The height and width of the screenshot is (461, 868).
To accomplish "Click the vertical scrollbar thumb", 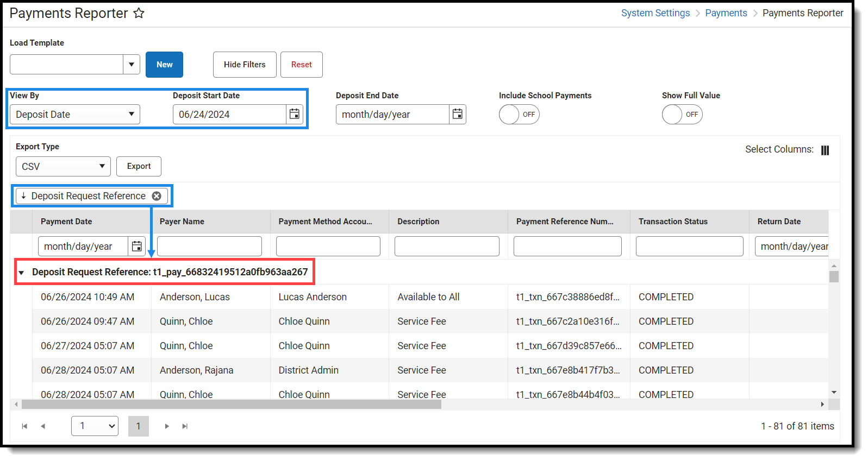I will pyautogui.click(x=834, y=276).
